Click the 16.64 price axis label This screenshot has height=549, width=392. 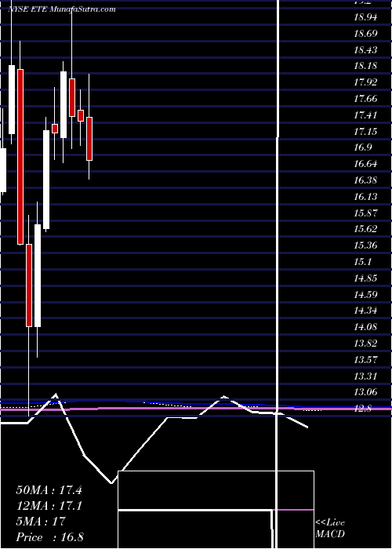point(366,164)
